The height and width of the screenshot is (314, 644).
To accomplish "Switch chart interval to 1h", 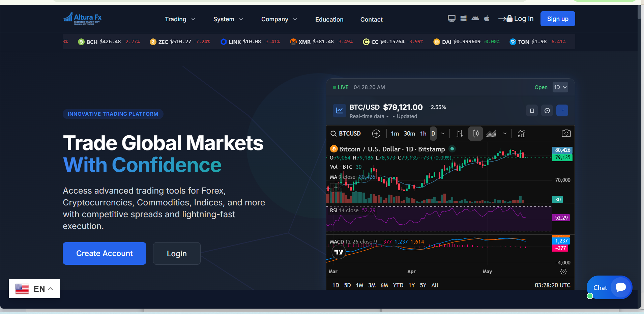I will click(x=423, y=134).
